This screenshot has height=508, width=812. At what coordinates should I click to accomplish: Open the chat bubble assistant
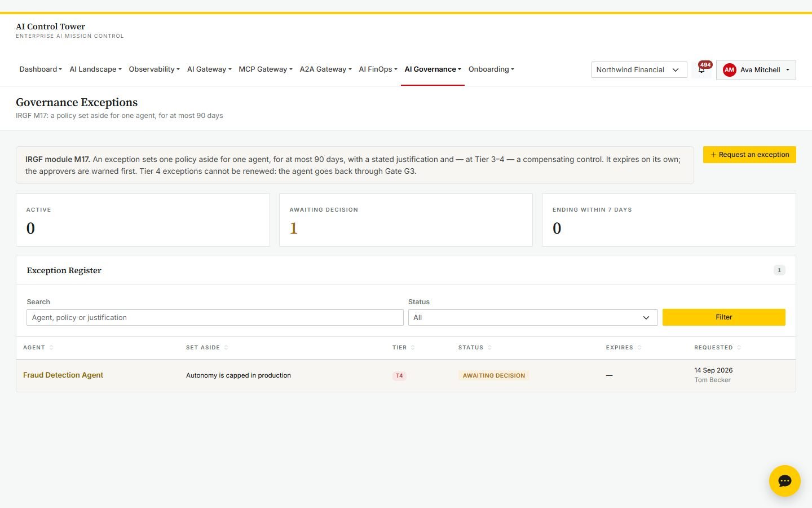[784, 481]
